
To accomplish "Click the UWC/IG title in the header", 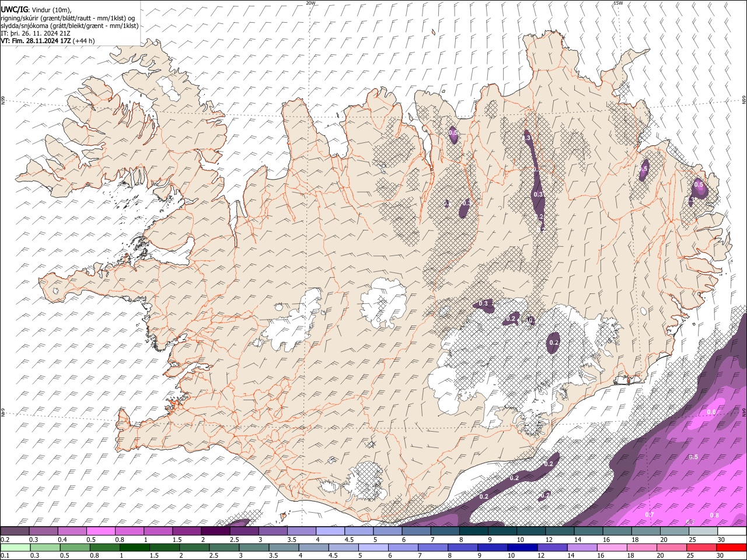I will click(x=15, y=9).
